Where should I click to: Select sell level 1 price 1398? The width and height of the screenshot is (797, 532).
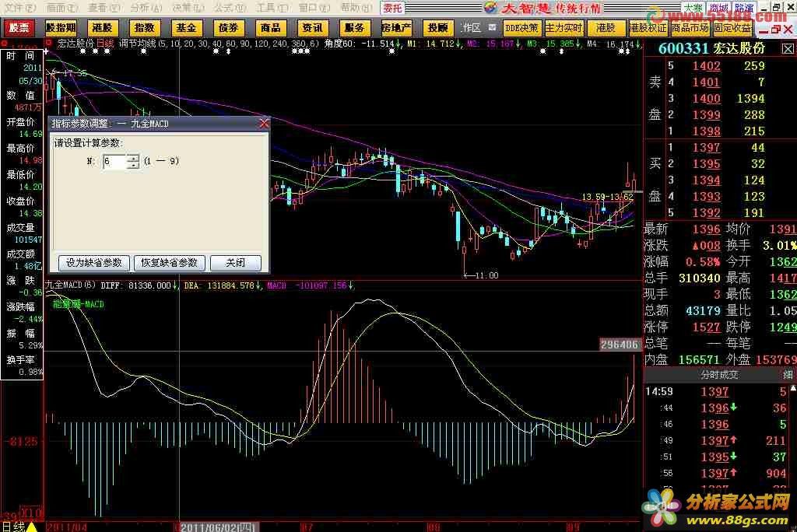tap(707, 131)
